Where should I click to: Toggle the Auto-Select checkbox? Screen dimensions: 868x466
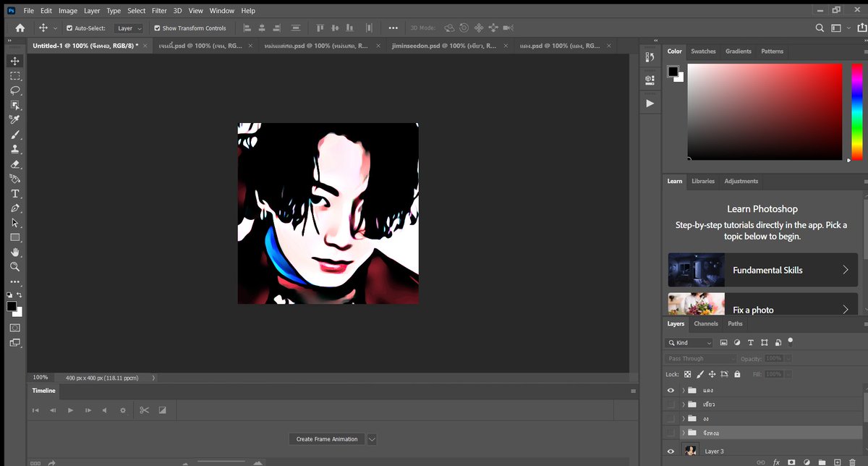69,28
